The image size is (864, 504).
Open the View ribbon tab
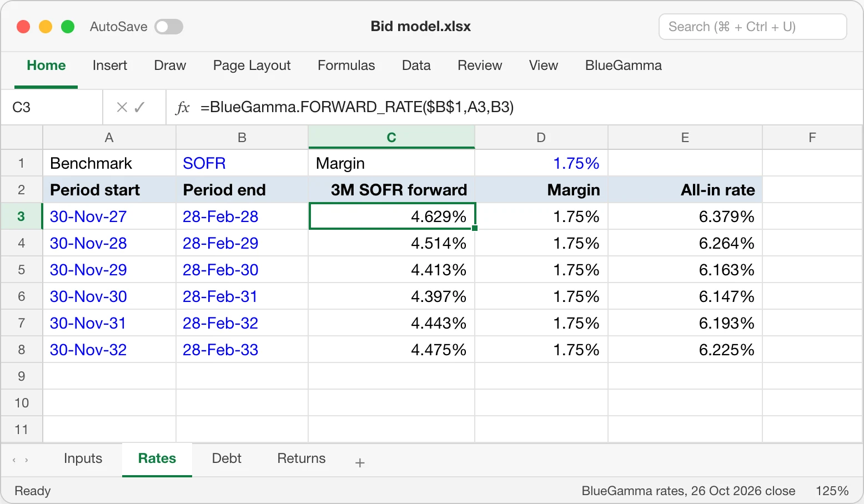[544, 65]
